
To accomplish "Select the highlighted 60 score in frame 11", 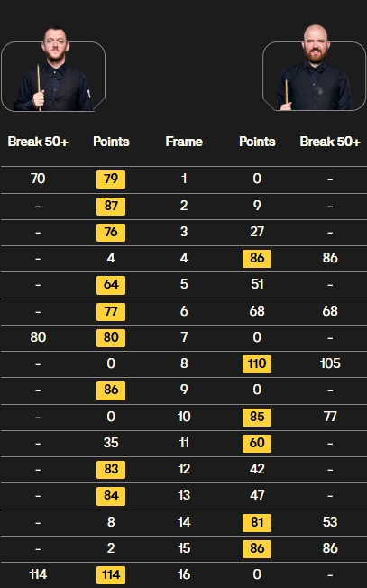I will (x=257, y=443).
